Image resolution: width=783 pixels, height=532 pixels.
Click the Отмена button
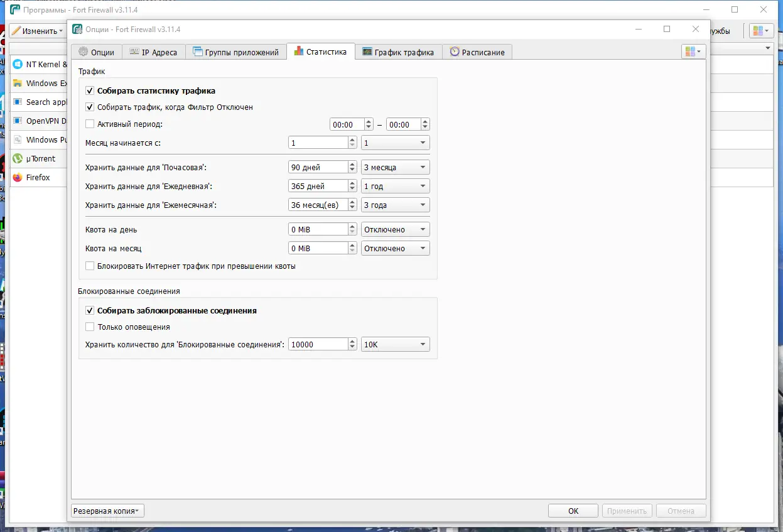681,511
